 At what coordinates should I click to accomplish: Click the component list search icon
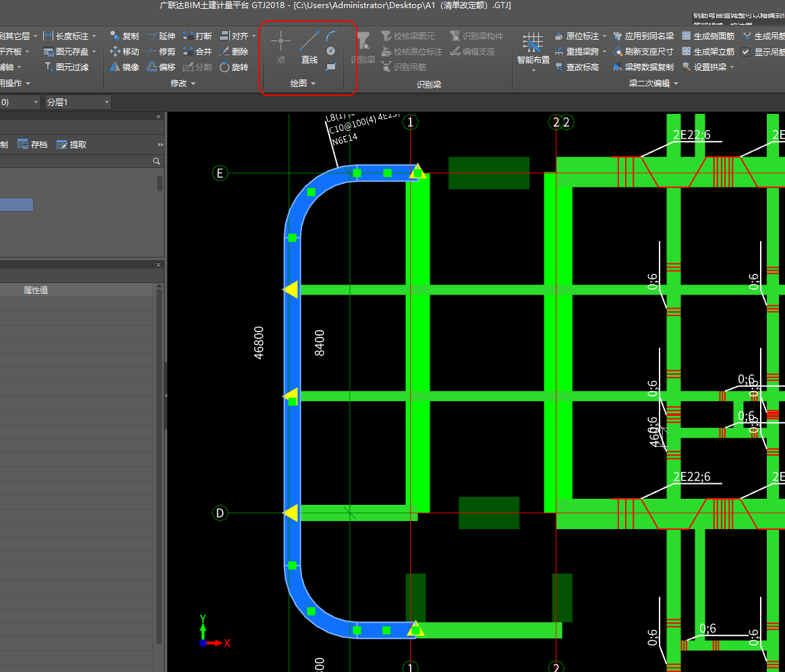coord(156,161)
